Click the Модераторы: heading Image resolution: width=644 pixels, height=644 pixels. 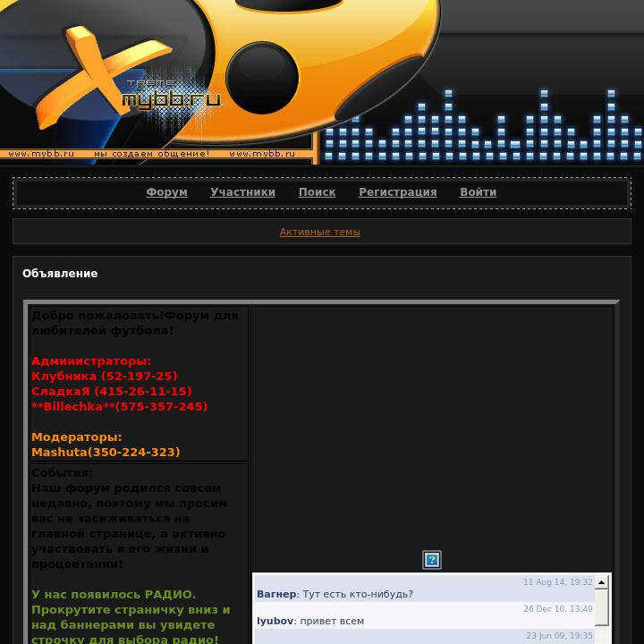click(x=76, y=437)
